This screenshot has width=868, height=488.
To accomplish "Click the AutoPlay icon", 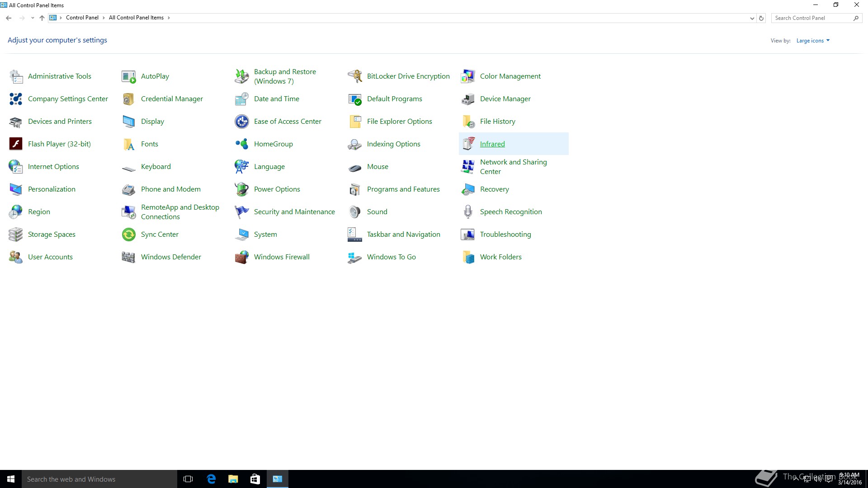I will [129, 76].
